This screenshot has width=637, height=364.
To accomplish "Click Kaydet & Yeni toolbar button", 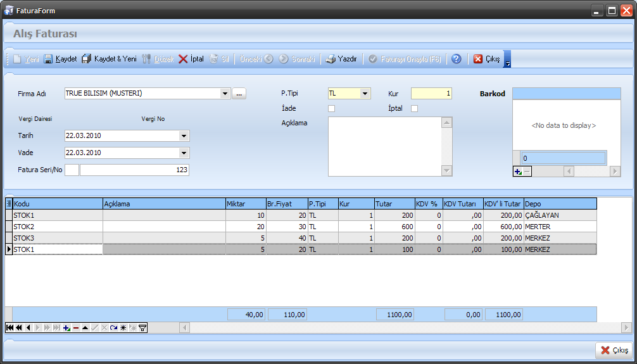I will 109,59.
